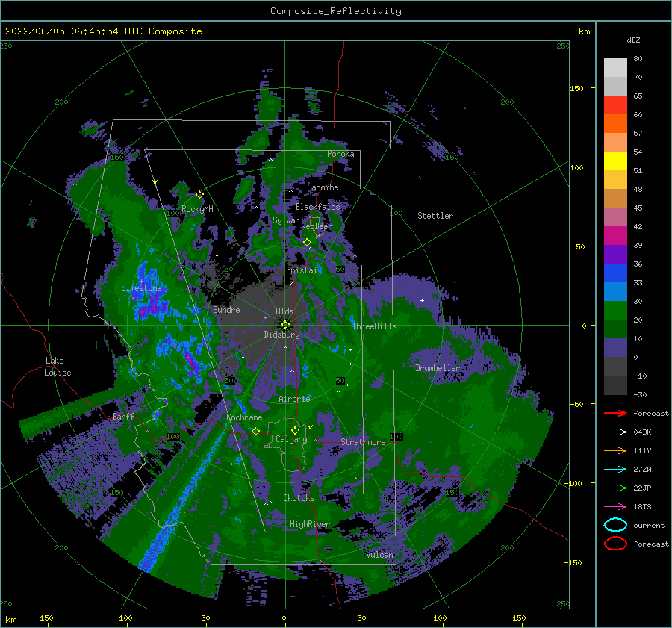Click the Stettler town label

point(435,216)
